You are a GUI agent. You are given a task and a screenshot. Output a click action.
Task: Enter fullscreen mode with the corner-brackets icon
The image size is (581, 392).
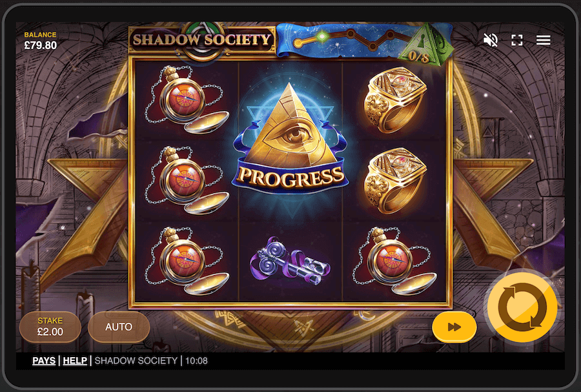[517, 40]
